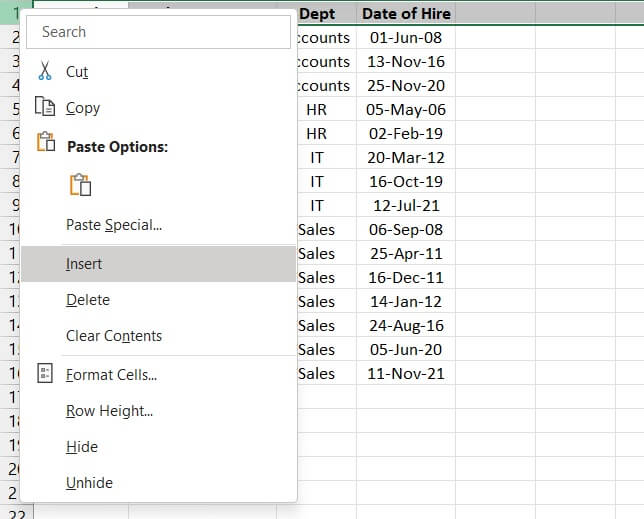Screen dimensions: 644x519
Task: Click the Date of Hire header cell
Action: coord(406,14)
